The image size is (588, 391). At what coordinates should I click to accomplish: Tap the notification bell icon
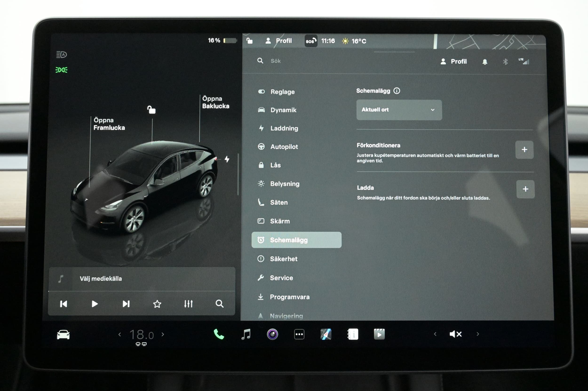(485, 62)
